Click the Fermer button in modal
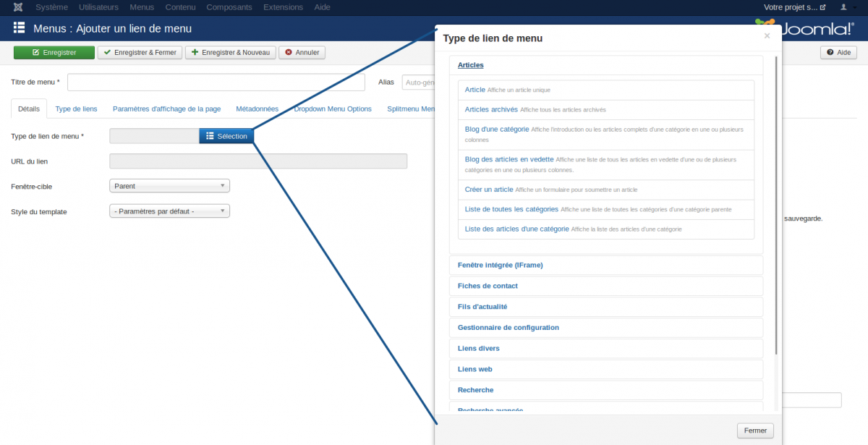The height and width of the screenshot is (445, 868). pyautogui.click(x=755, y=431)
